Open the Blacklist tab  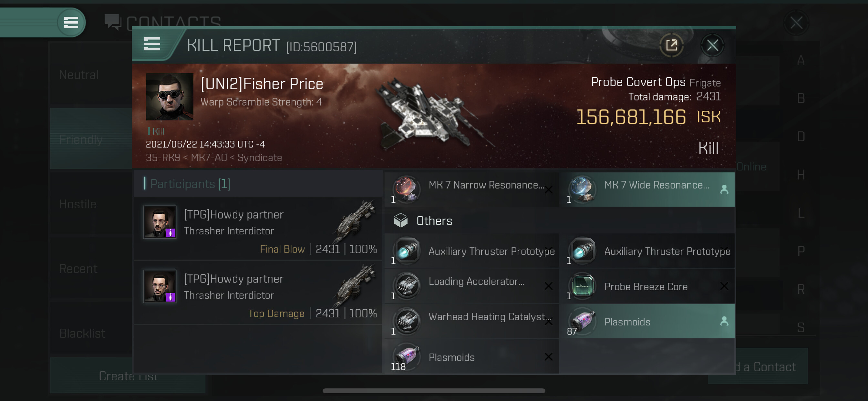pos(82,334)
